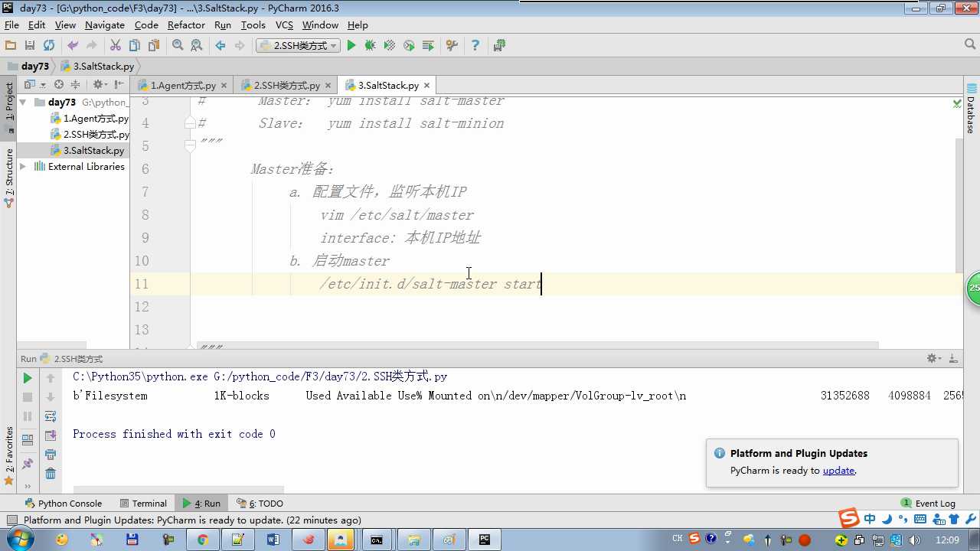Toggle the 2: Favorites side panel
The height and width of the screenshot is (551, 980).
click(8, 455)
